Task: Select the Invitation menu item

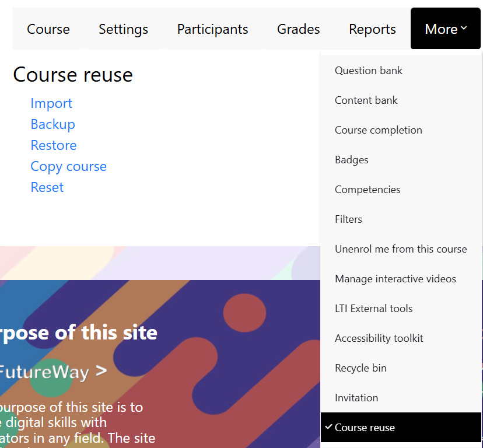Action: 401,398
